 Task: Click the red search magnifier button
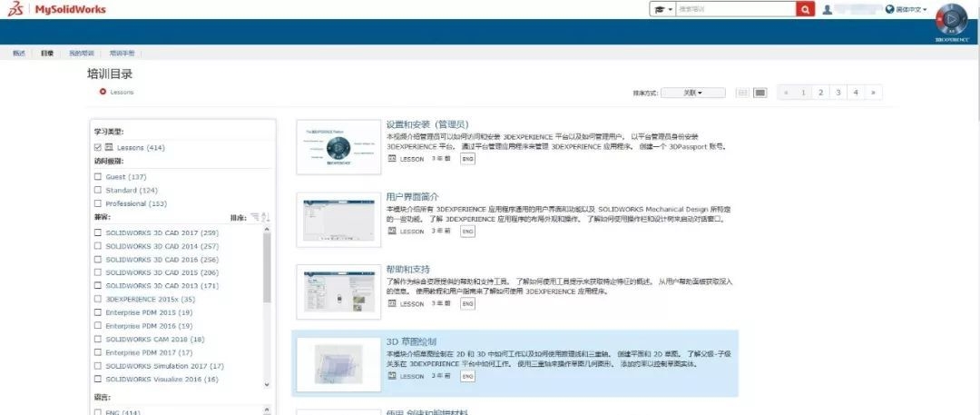point(806,9)
